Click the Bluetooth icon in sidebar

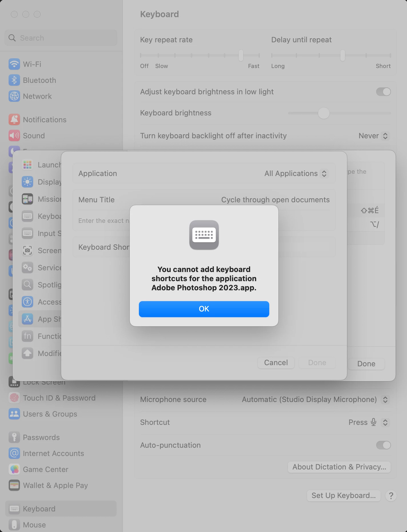(x=14, y=80)
